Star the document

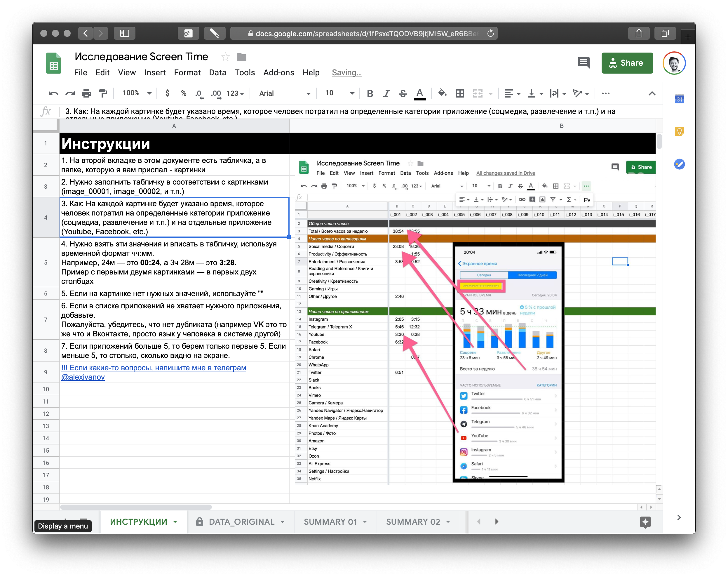225,57
